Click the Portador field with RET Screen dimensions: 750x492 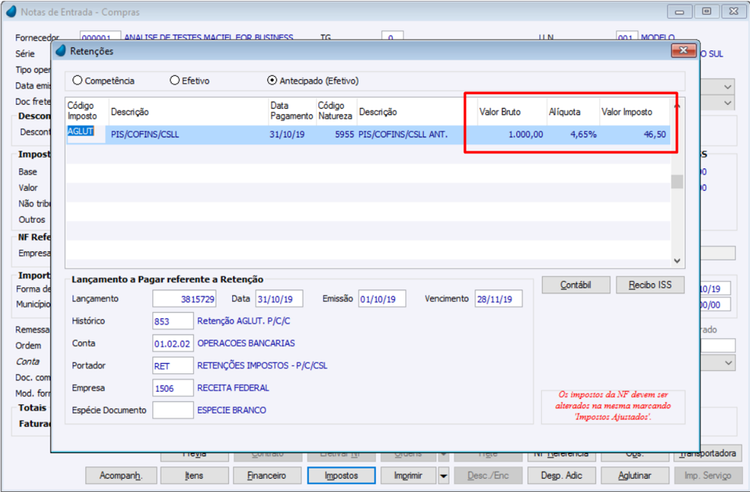173,366
